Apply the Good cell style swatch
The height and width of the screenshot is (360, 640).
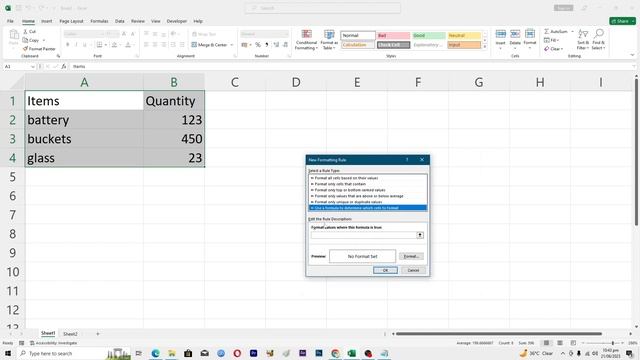[x=429, y=36]
